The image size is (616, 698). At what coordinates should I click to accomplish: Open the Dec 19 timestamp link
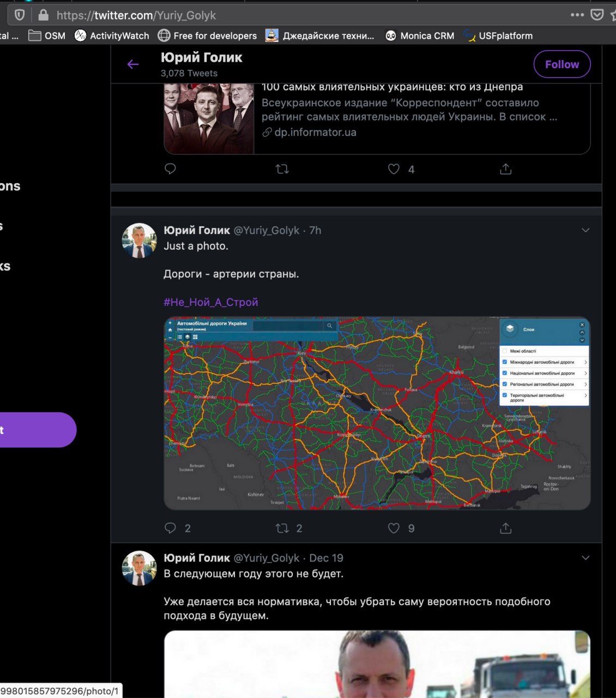(326, 558)
